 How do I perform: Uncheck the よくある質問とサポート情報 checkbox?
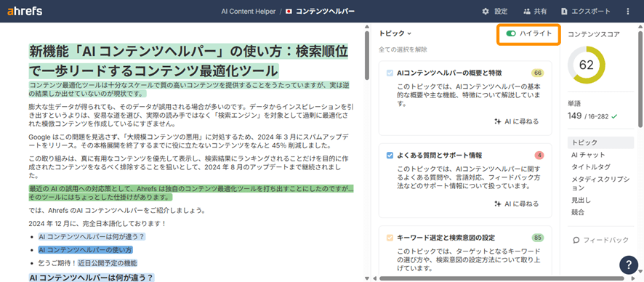pos(390,156)
